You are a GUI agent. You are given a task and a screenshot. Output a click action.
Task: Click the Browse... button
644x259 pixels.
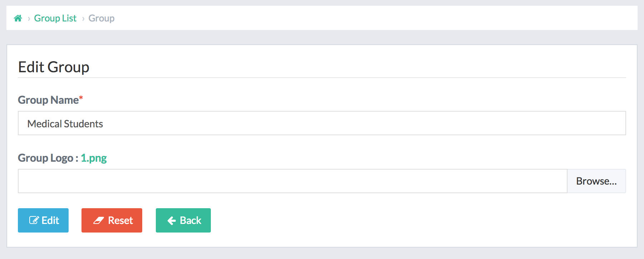click(x=596, y=181)
